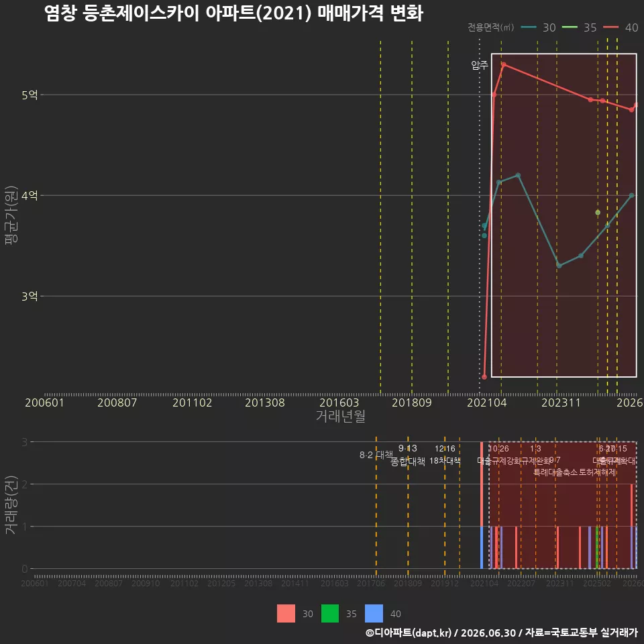Click 200704 on the volume chart x-axis
Screen dimensions: 644x644
click(x=72, y=583)
